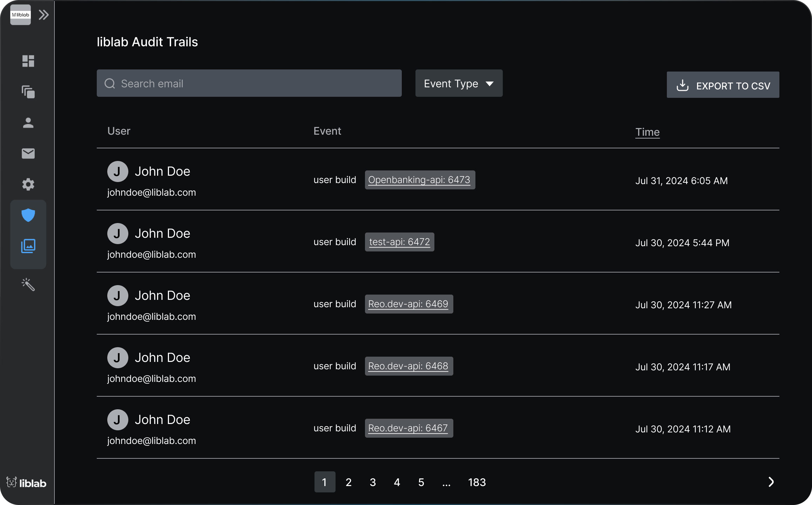812x505 pixels.
Task: Open the Openbanking-api: 6473 build link
Action: [419, 180]
